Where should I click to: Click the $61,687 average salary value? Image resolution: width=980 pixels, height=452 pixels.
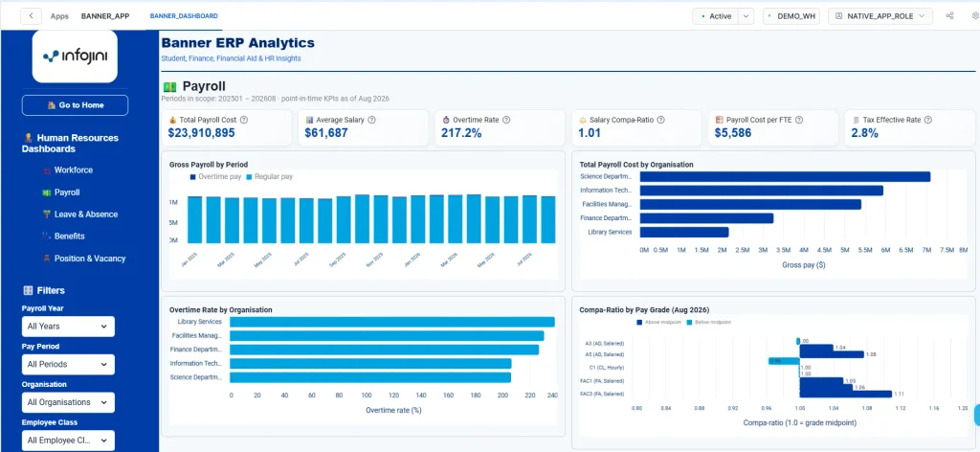326,133
